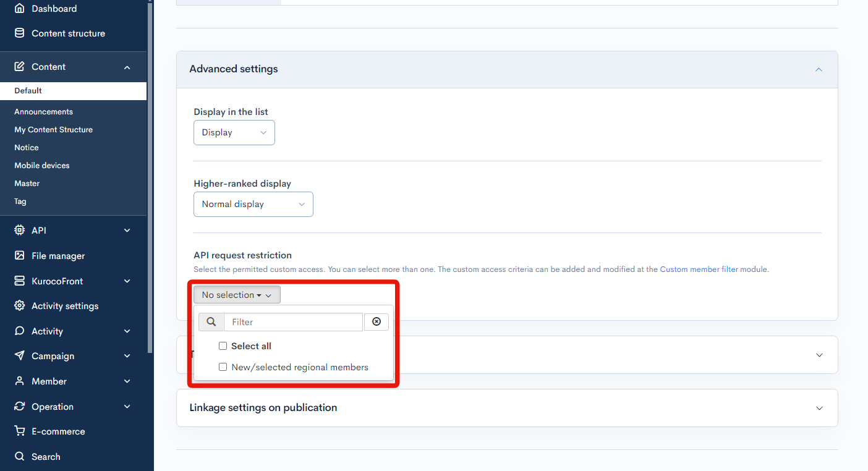Screen dimensions: 868x471
Task: Open File manager via its icon
Action: pyautogui.click(x=20, y=255)
